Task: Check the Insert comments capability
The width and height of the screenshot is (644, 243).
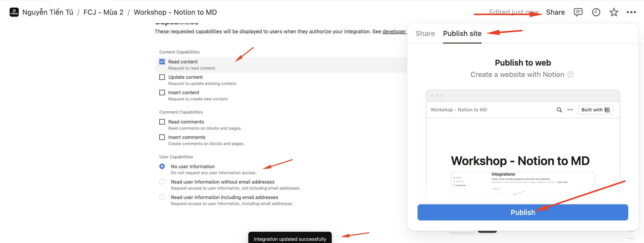Action: pyautogui.click(x=162, y=137)
